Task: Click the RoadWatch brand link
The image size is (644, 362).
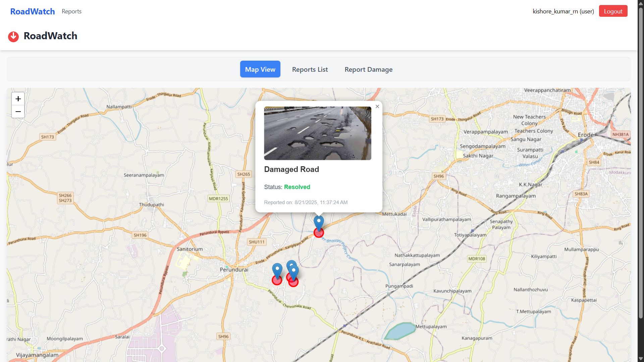Action: [x=33, y=11]
